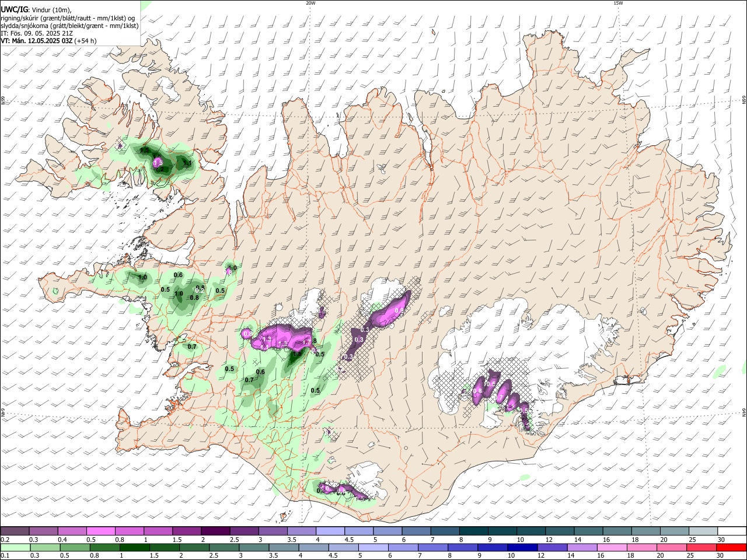747x560 pixels.
Task: Click the light grey swatch labeled 25 in top legend row
Action: pos(703,531)
